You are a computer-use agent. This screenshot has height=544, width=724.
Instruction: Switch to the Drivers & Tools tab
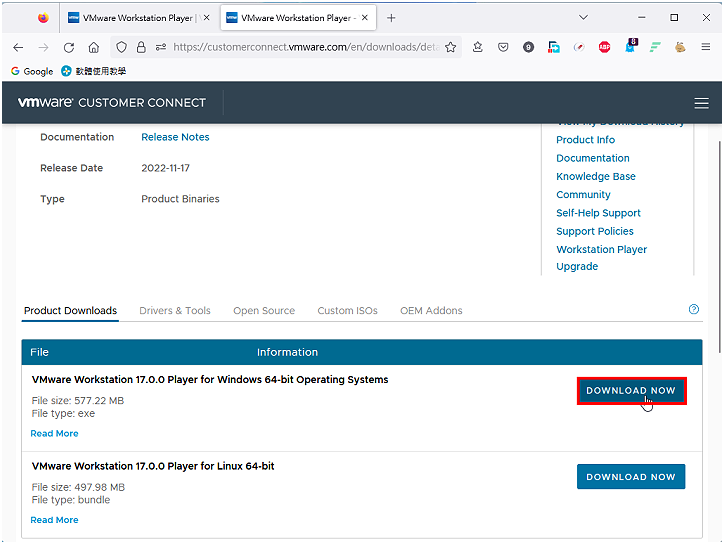(175, 310)
